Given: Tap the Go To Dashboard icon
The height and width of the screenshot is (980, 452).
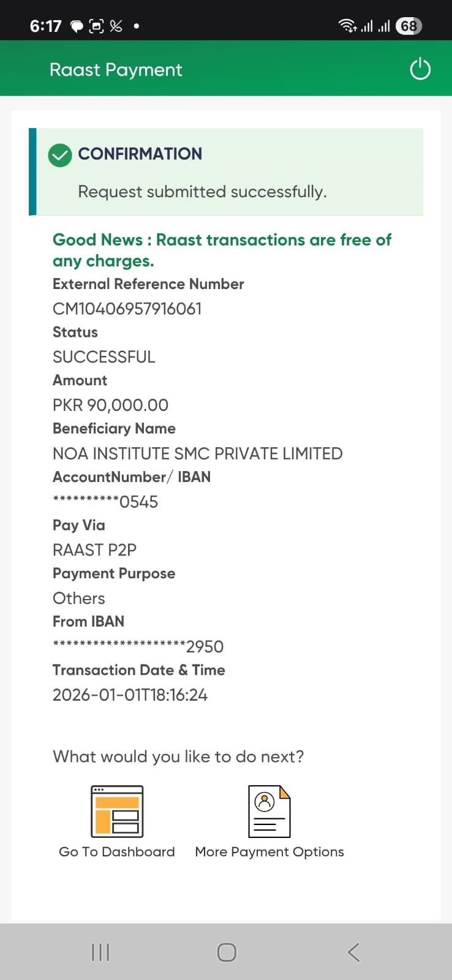Looking at the screenshot, I should coord(117,811).
